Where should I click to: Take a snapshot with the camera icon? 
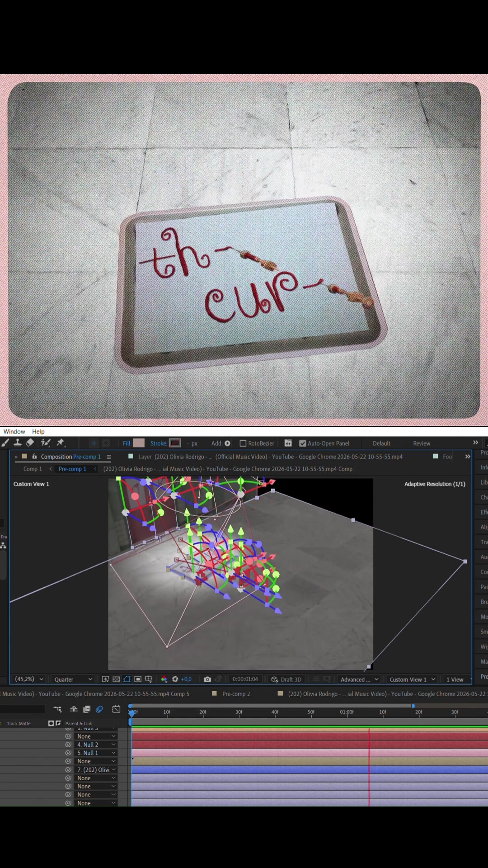pos(207,679)
